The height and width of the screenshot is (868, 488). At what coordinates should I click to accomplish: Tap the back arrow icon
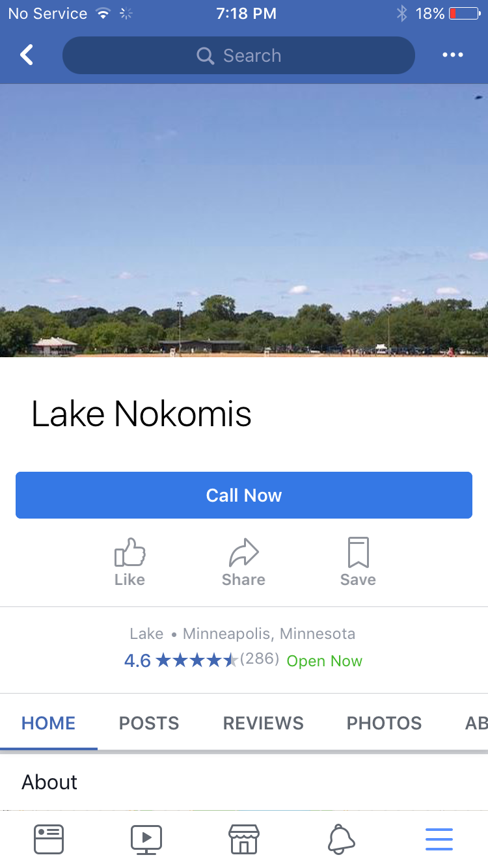(27, 55)
